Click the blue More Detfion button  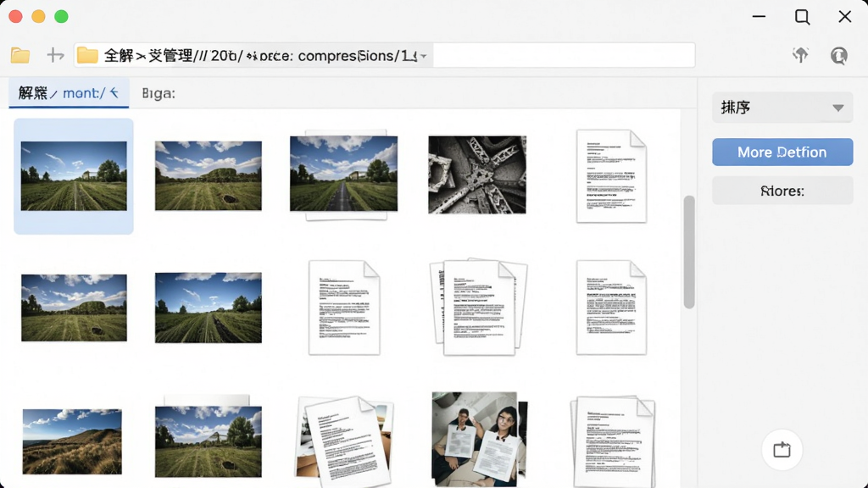[x=782, y=152]
